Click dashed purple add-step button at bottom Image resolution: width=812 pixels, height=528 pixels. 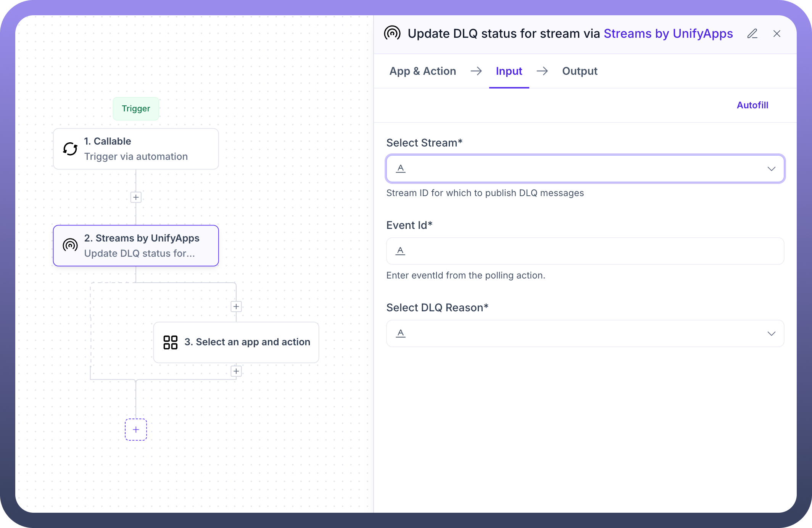click(x=136, y=430)
